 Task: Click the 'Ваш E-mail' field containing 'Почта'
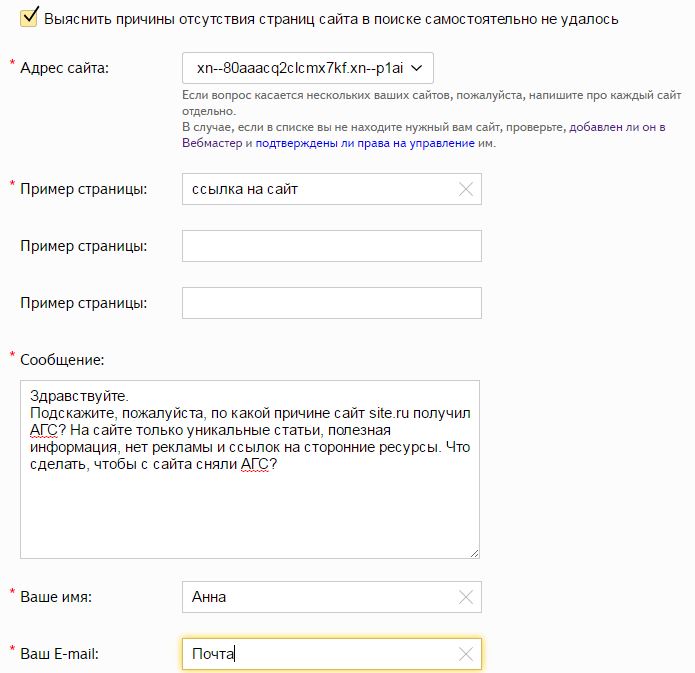pyautogui.click(x=315, y=655)
